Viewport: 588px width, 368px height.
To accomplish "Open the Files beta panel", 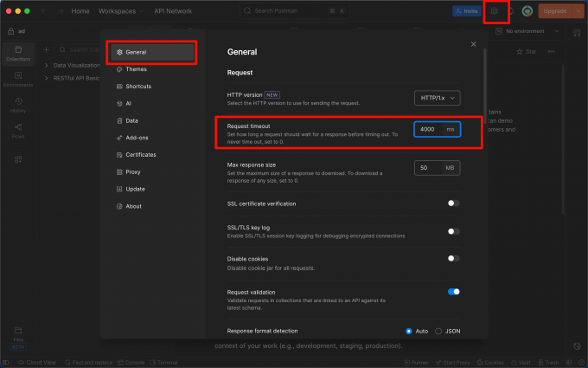I will 18,338.
